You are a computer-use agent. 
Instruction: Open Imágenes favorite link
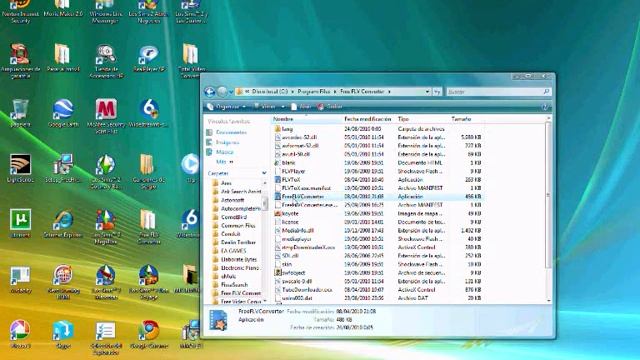pos(227,142)
